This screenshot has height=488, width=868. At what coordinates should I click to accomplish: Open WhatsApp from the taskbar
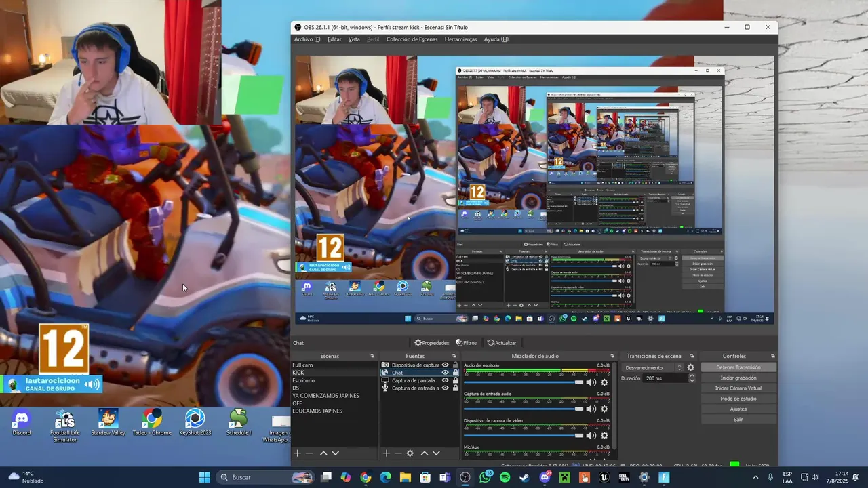pos(485,477)
